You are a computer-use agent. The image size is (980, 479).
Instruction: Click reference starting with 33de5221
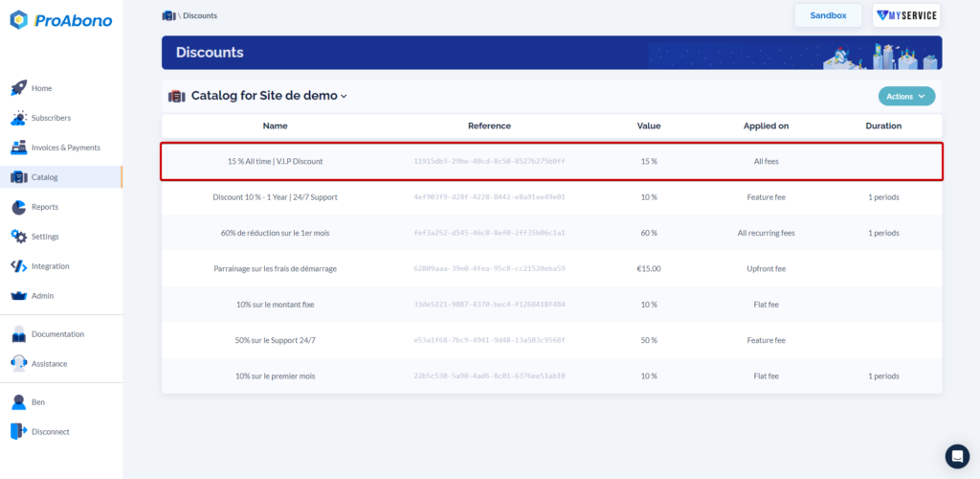(x=489, y=305)
